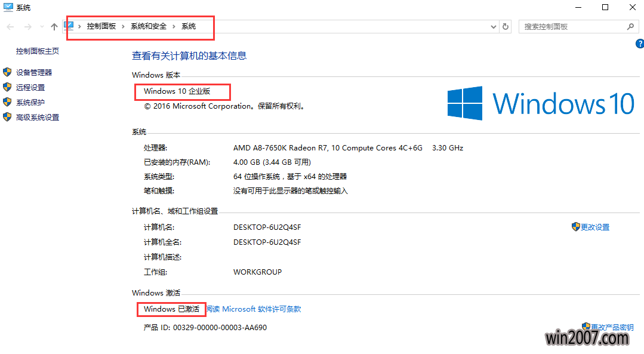Open 系统保护 in the left sidebar
The image size is (644, 354).
coord(30,103)
